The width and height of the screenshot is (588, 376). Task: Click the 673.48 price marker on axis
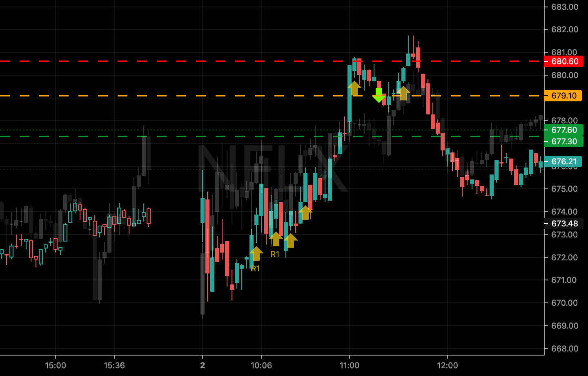click(x=564, y=224)
